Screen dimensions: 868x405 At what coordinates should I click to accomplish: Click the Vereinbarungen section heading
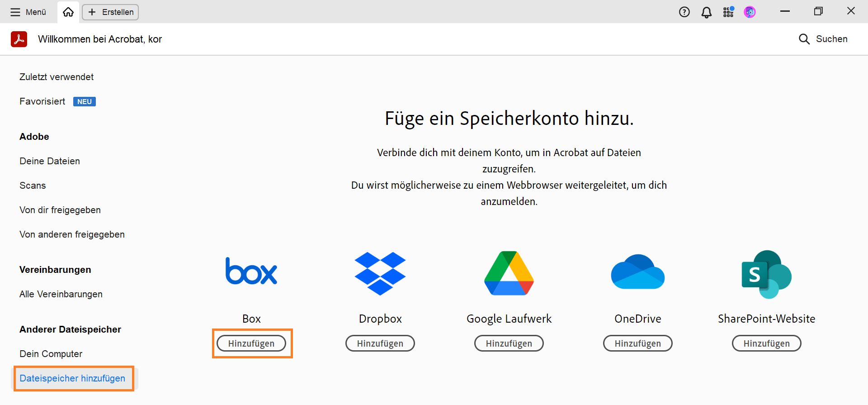[x=55, y=270]
